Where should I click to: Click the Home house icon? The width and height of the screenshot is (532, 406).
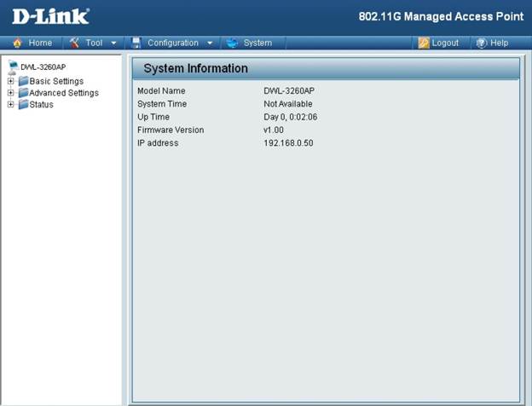17,43
